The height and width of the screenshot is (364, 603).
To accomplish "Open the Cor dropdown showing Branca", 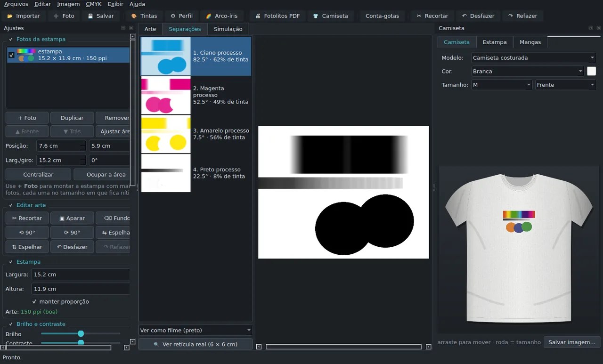I will (528, 71).
